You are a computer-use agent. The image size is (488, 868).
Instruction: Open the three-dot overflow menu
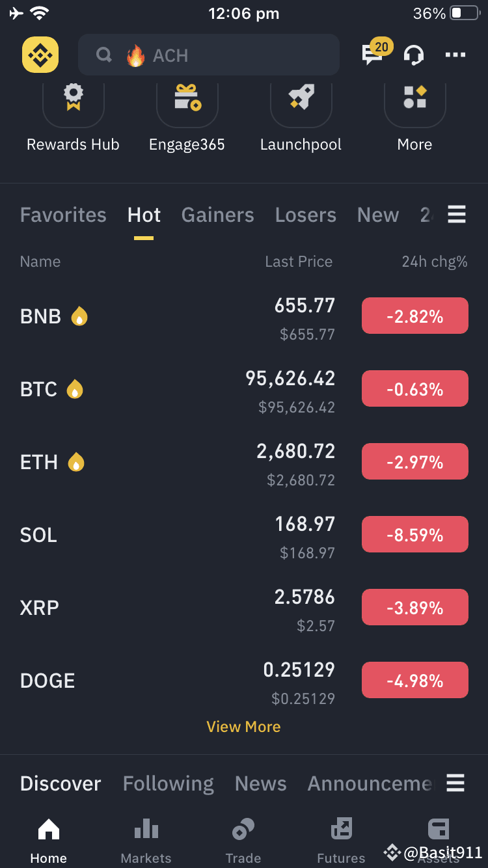[455, 55]
